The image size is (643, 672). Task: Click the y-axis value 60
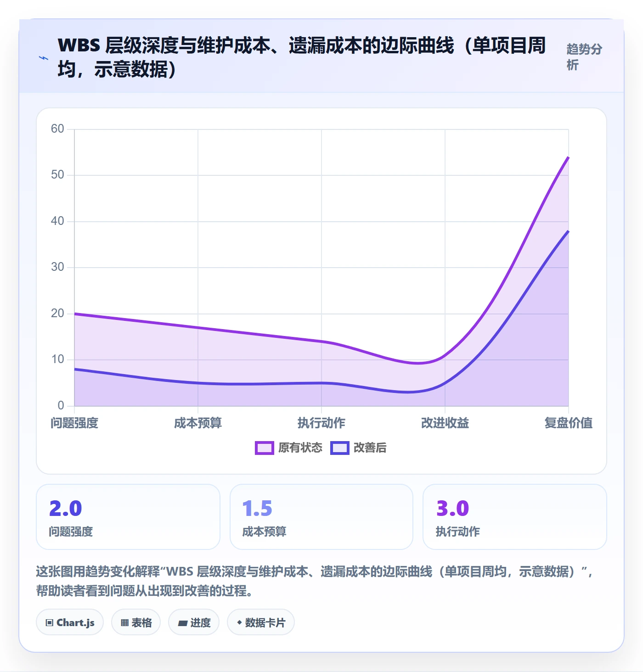tap(57, 129)
